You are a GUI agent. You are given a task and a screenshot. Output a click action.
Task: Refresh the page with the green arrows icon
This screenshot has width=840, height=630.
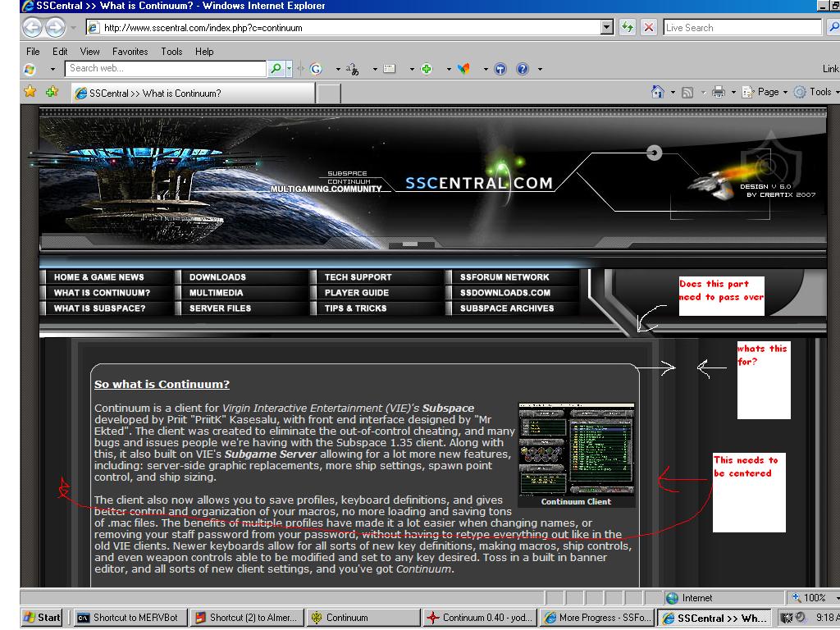click(627, 27)
